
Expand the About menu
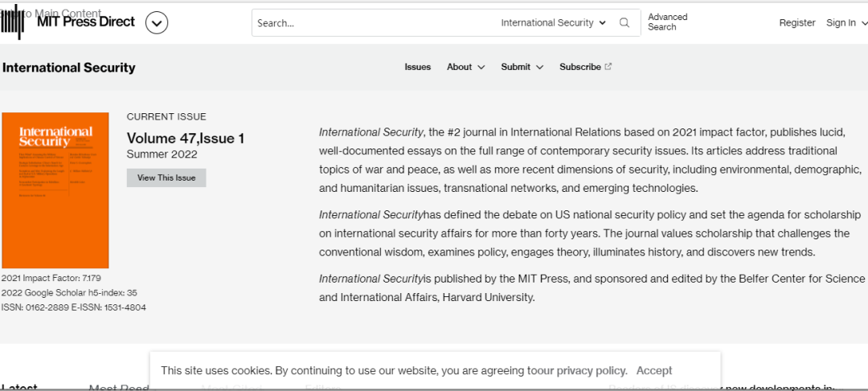465,67
